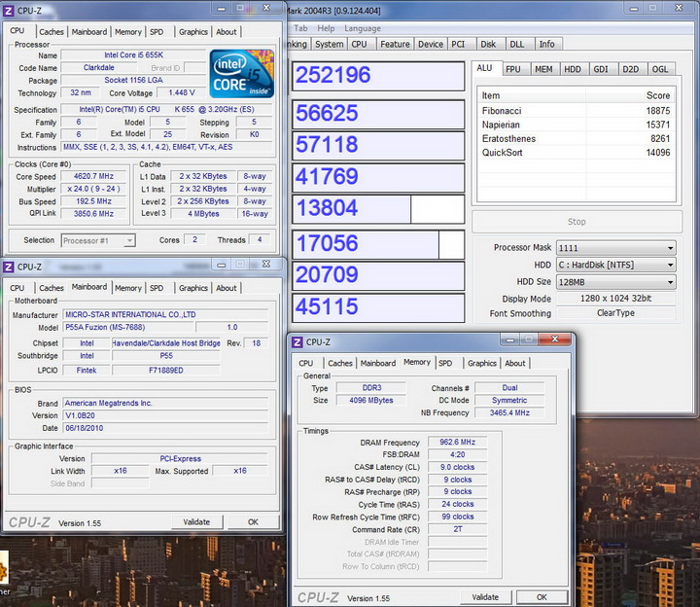Select the HDD results tab
700x607 pixels.
(573, 69)
